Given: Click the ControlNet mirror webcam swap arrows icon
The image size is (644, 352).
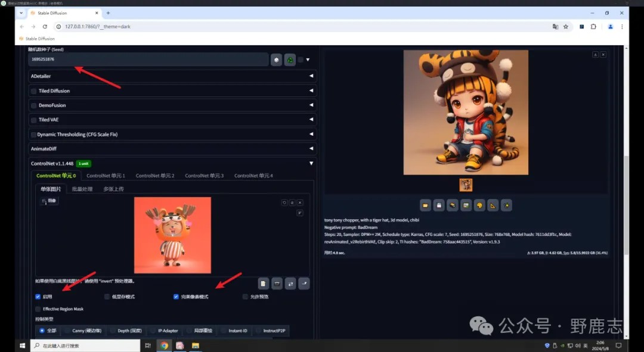Looking at the screenshot, I should 290,284.
